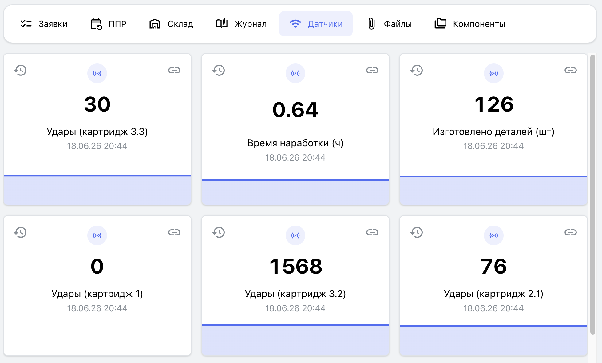Click sensor icon on Удары (картридж 3.3) card
The image size is (602, 363).
click(97, 73)
